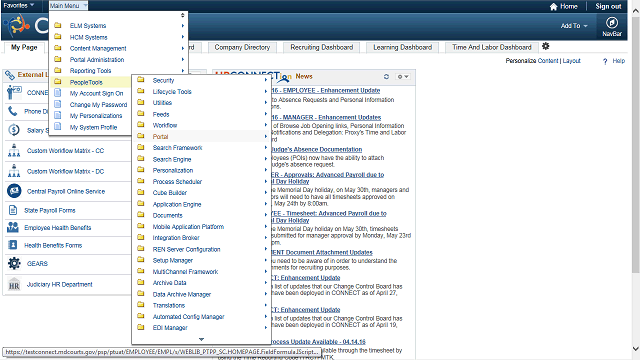Expand Portal submenu arrow

[x=266, y=137]
